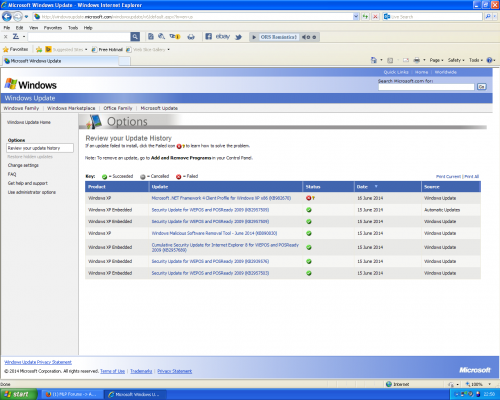Image resolution: width=500 pixels, height=400 pixels.
Task: Open the Page dropdown menu
Action: 436,60
